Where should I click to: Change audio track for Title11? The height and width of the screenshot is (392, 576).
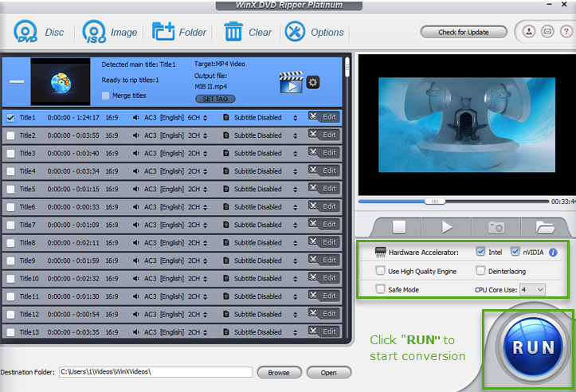pos(205,296)
